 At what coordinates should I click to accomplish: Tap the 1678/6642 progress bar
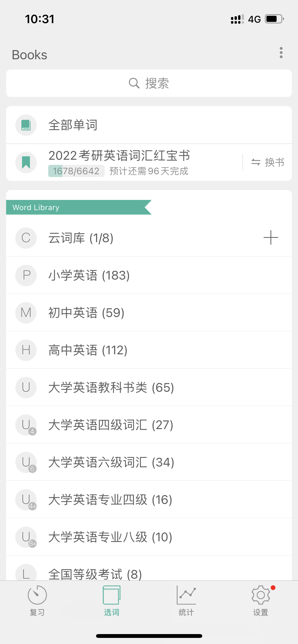[76, 171]
